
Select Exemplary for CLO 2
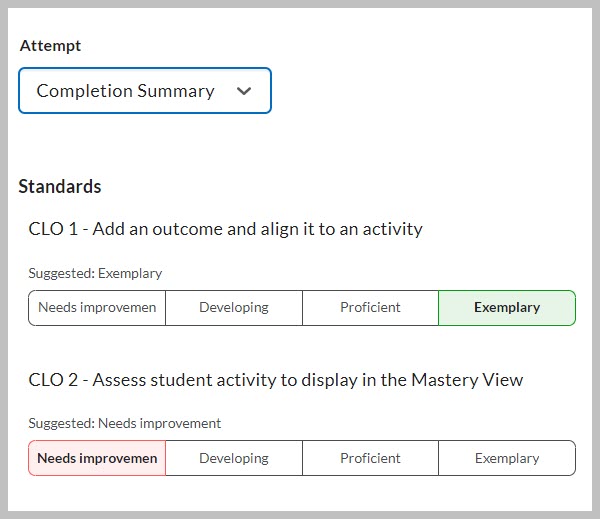coord(507,458)
